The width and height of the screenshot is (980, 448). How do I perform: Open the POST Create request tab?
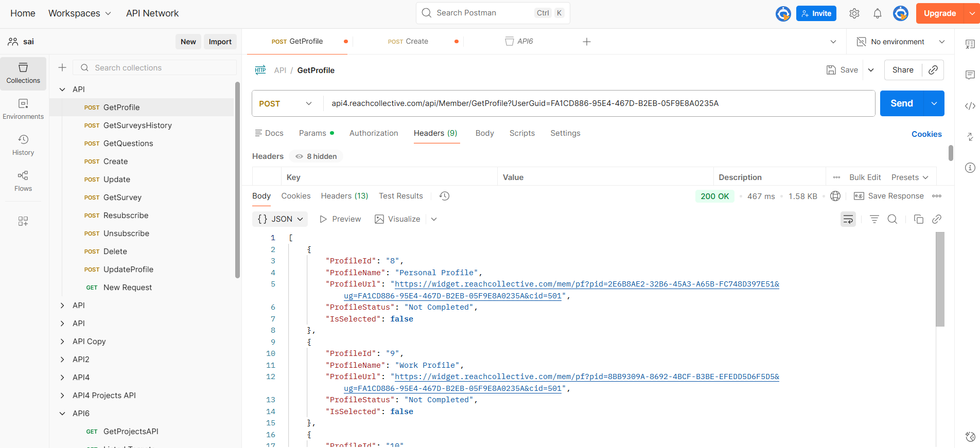point(408,42)
